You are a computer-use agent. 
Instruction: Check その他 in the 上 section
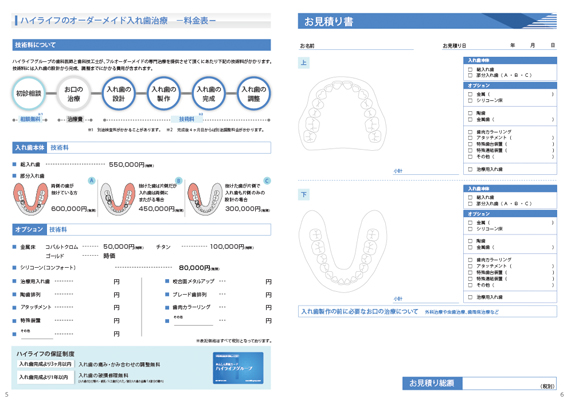tap(470, 157)
